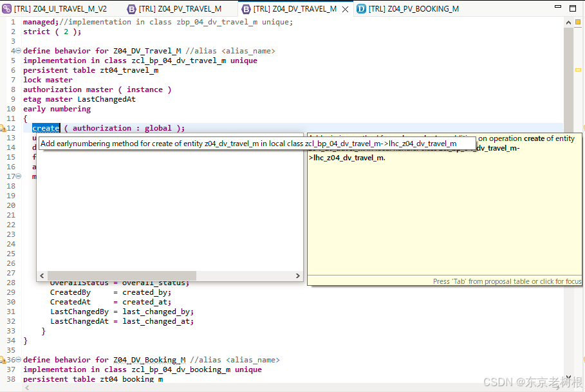Collapse the fold marker at line 4
Image resolution: width=585 pixels, height=392 pixels.
pyautogui.click(x=18, y=50)
